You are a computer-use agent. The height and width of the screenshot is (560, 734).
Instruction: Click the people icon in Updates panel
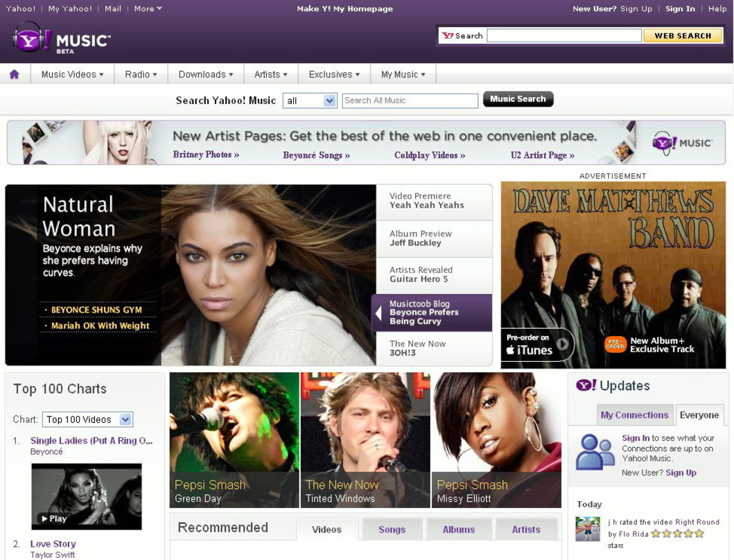(x=595, y=451)
